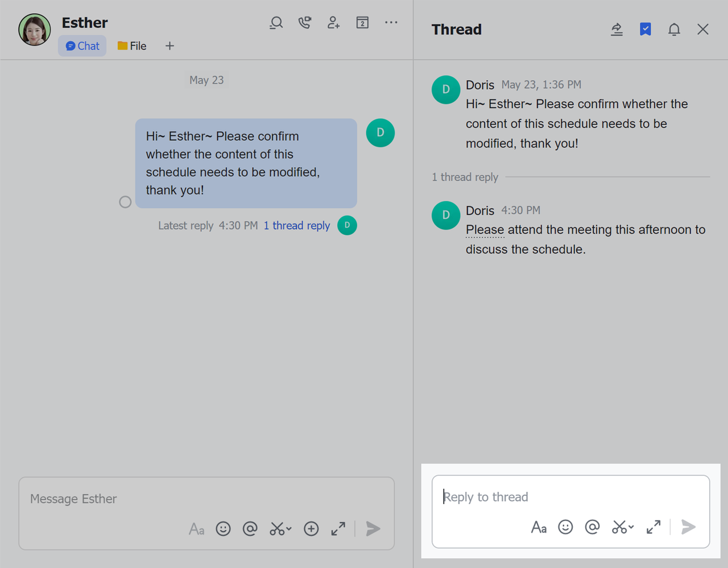Screen dimensions: 728x568
Task: Open emoji picker in thread reply box
Action: pyautogui.click(x=565, y=527)
